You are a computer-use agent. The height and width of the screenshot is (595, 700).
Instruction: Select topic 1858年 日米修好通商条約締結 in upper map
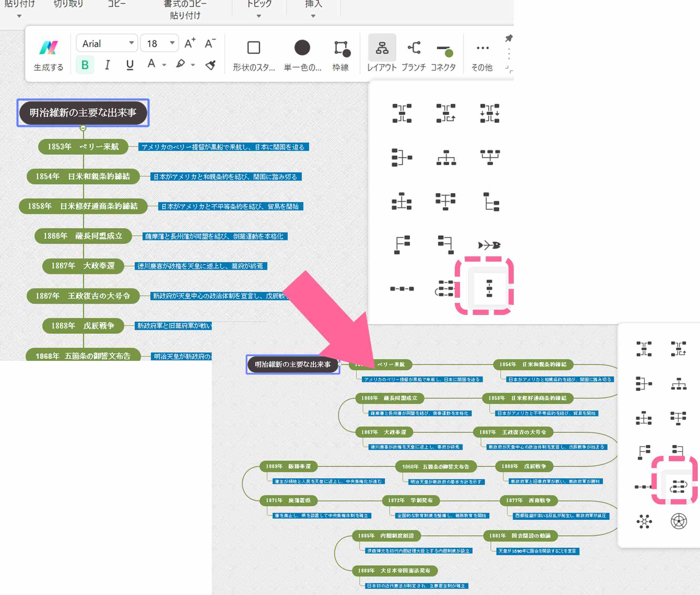[x=83, y=206]
